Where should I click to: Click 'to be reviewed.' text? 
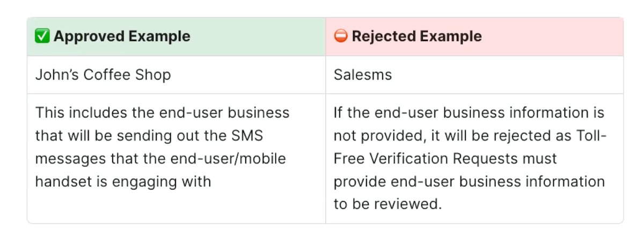[387, 204]
